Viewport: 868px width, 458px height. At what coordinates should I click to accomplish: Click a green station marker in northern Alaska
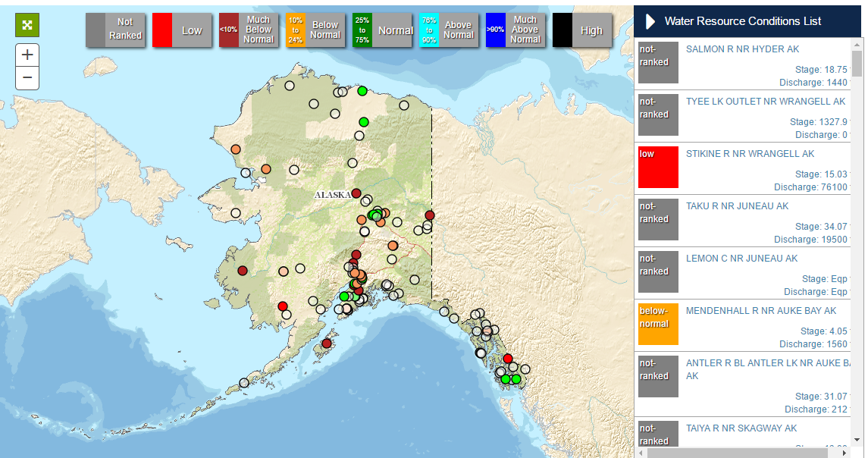[362, 90]
